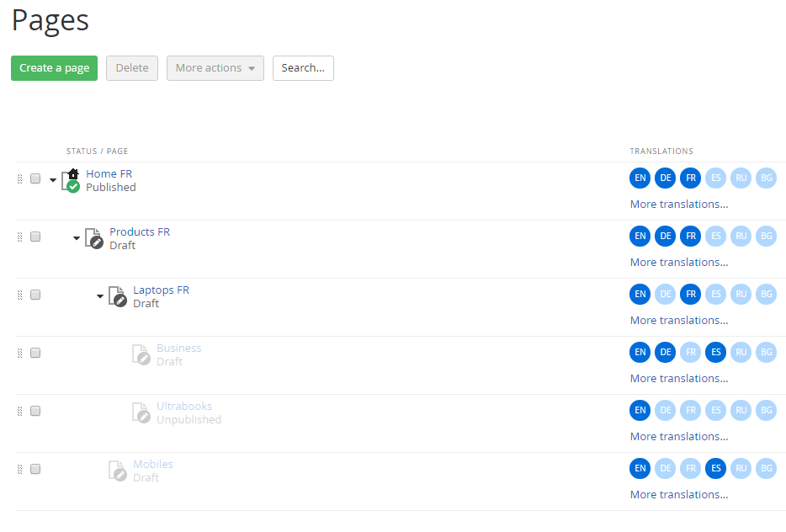Collapse the Home FR tree node
Viewport: 786px width, 532px height.
(53, 180)
